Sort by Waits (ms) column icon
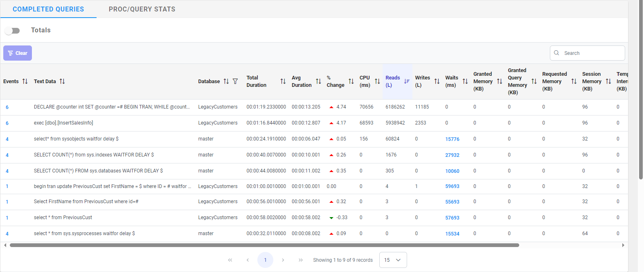Viewport: 644px width, 272px height. (x=465, y=81)
